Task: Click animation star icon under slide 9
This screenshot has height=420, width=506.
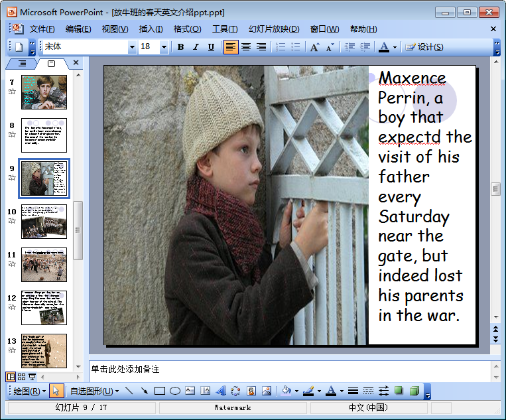Action: click(x=12, y=178)
